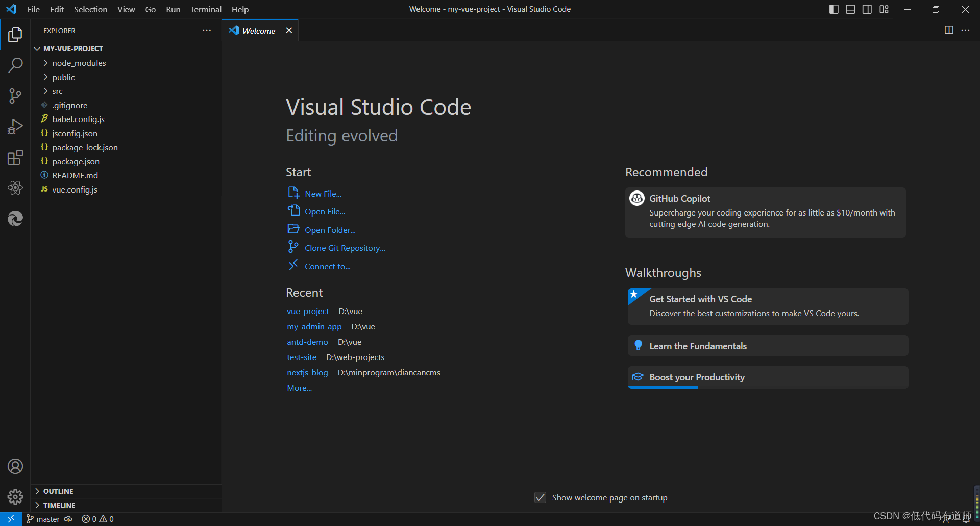Open the Selection menu
Viewport: 980px width, 526px height.
coord(90,9)
